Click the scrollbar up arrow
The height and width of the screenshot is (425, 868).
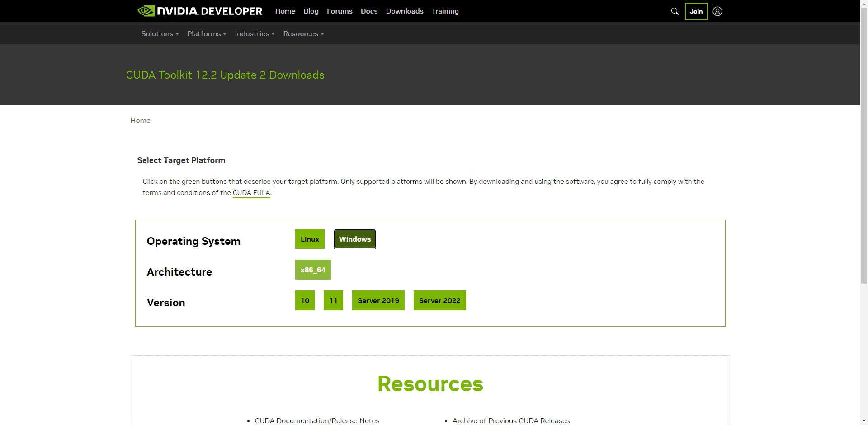pos(864,3)
